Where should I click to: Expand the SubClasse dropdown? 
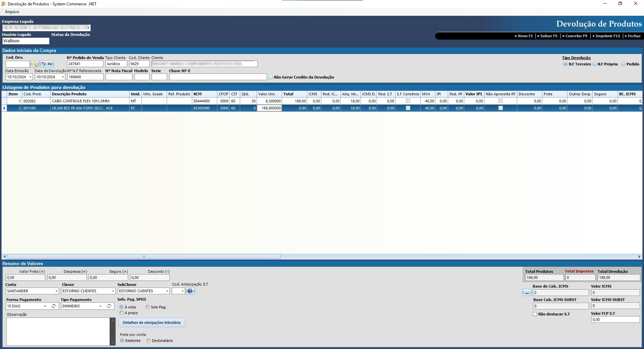167,291
